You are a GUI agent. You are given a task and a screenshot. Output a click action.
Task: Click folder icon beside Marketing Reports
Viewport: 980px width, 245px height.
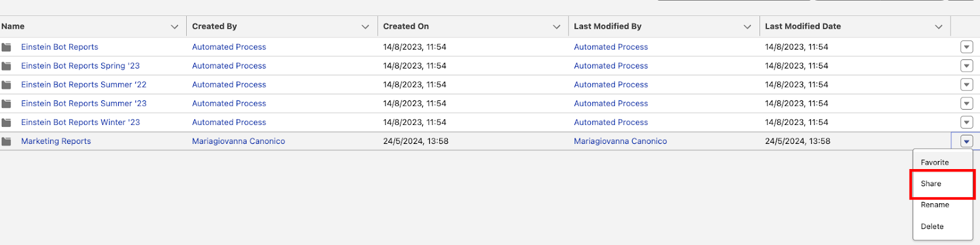click(6, 141)
